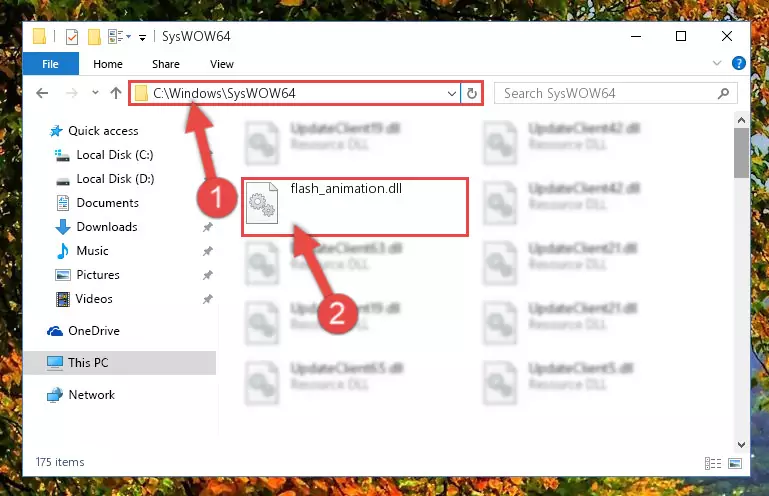Click the scrollbar up arrow
The height and width of the screenshot is (496, 769).
point(741,120)
